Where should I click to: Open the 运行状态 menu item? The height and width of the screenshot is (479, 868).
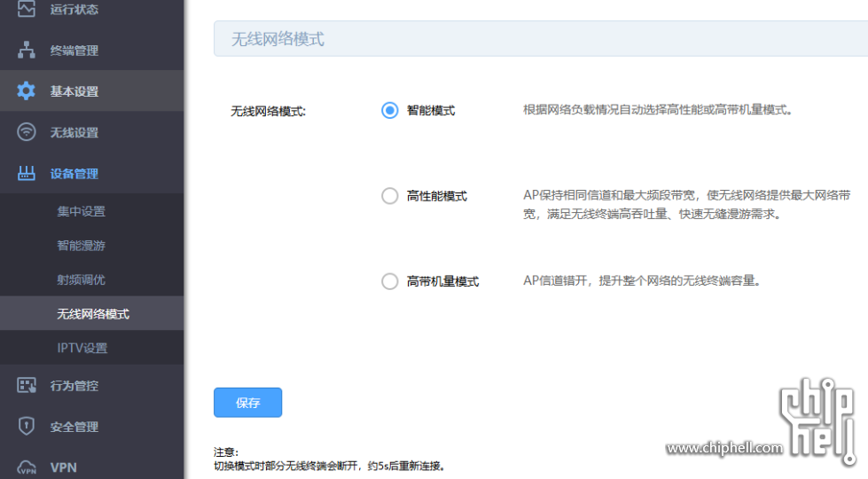92,9
